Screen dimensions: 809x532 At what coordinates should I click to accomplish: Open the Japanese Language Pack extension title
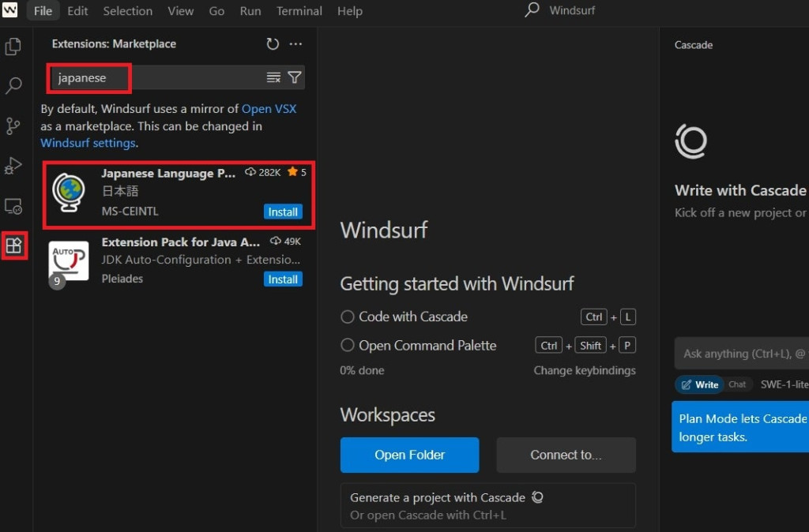point(168,173)
